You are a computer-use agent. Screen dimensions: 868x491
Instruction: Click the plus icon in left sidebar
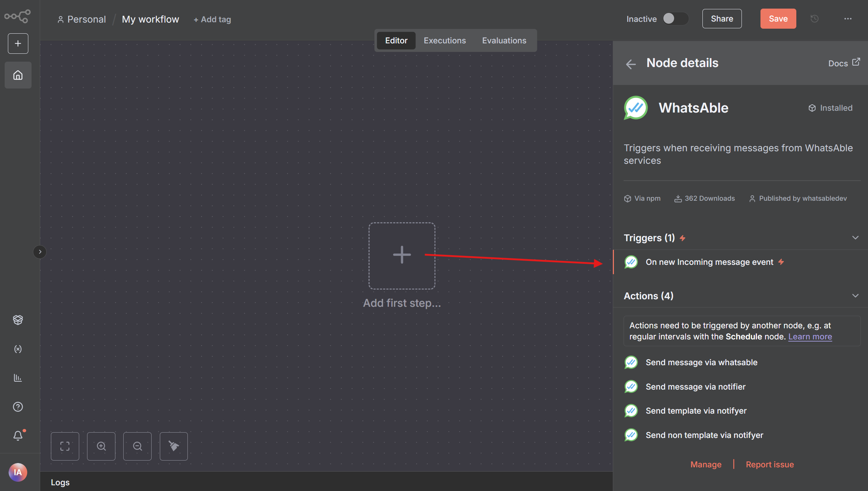click(x=18, y=44)
